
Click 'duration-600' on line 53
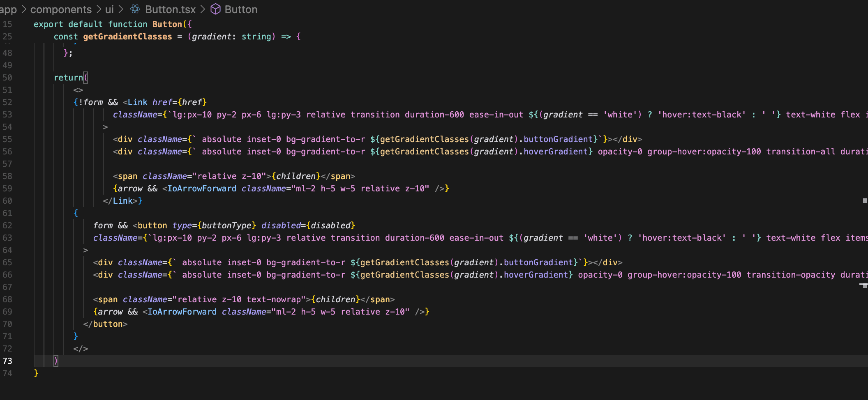pos(434,115)
